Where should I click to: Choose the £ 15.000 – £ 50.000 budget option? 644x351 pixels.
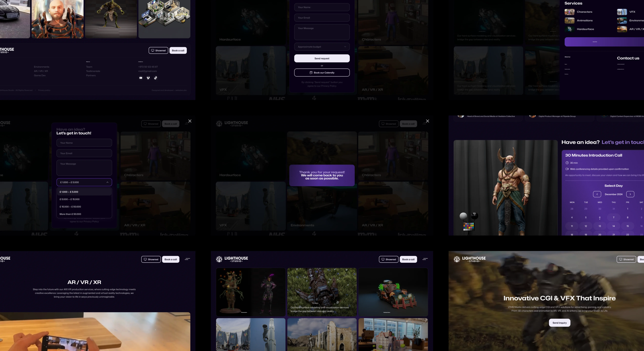click(x=84, y=207)
